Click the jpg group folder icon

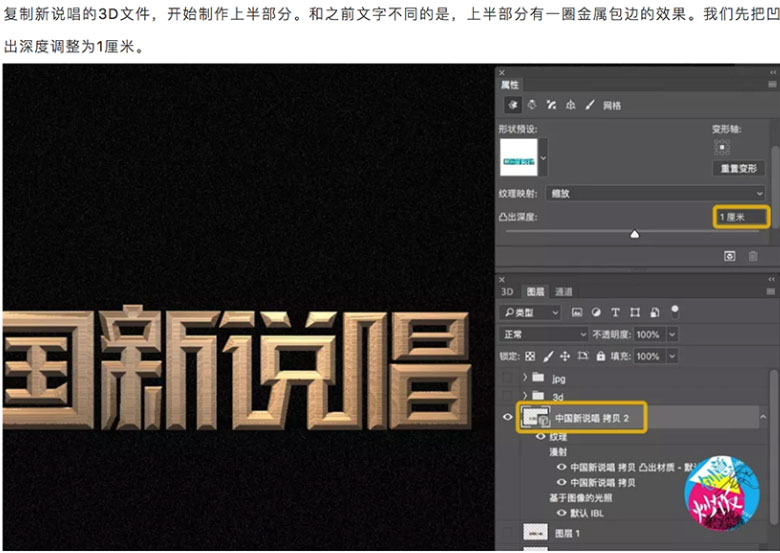(x=538, y=377)
